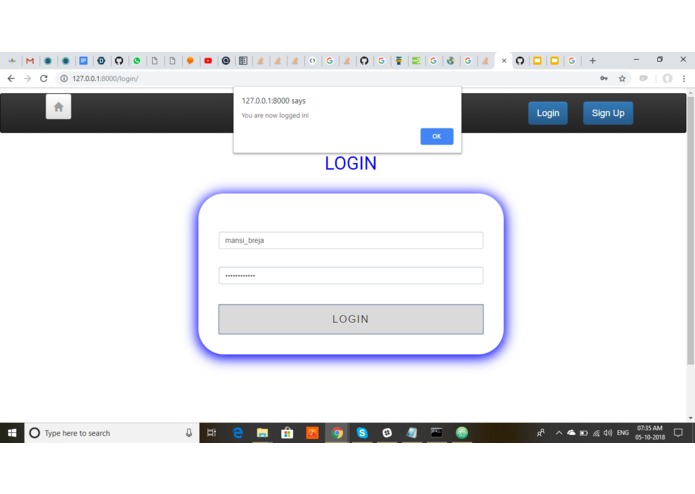Open the Microsoft Store taskbar icon
The height and width of the screenshot is (494, 695).
click(287, 433)
